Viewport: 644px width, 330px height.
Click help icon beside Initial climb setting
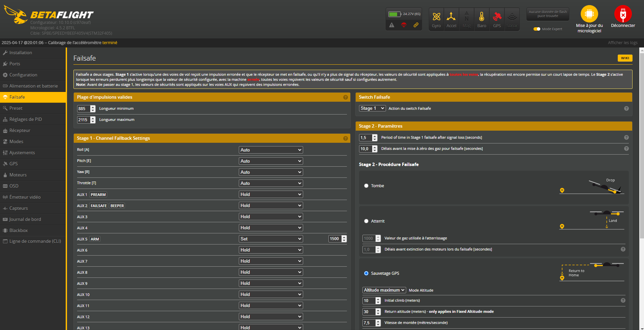(x=623, y=300)
